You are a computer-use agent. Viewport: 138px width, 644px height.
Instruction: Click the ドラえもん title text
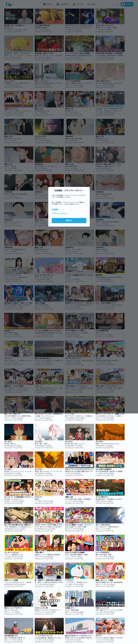click(x=69, y=580)
